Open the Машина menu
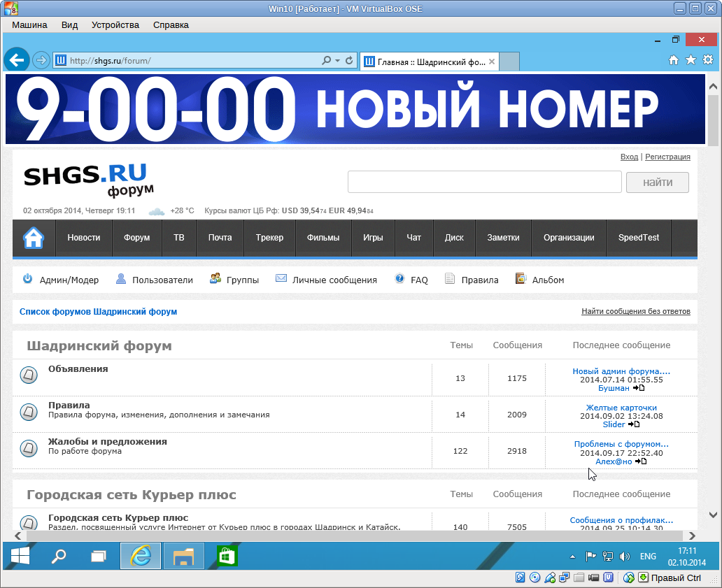The image size is (722, 588). (29, 25)
